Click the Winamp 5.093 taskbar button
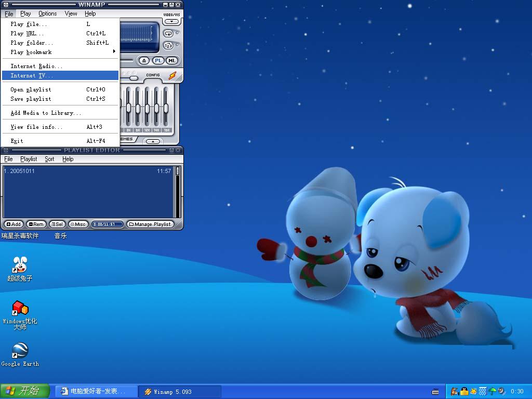Image resolution: width=532 pixels, height=399 pixels. click(x=180, y=392)
